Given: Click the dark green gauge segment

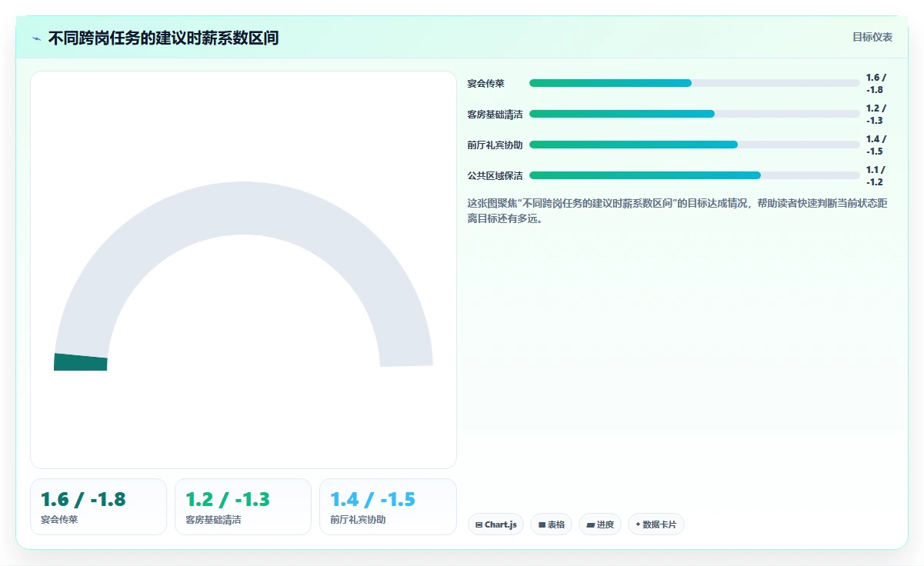Looking at the screenshot, I should 81,362.
